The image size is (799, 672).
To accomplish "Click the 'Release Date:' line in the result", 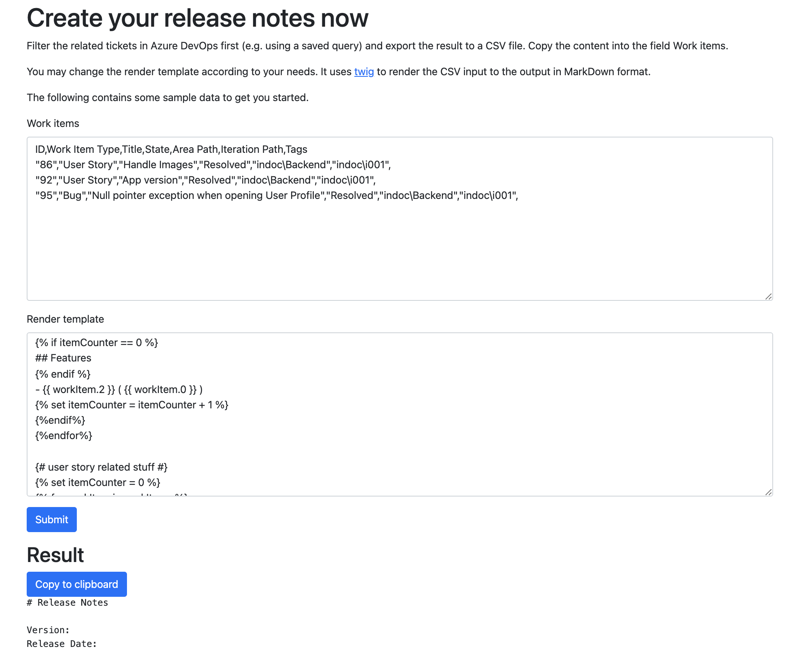I will [61, 644].
